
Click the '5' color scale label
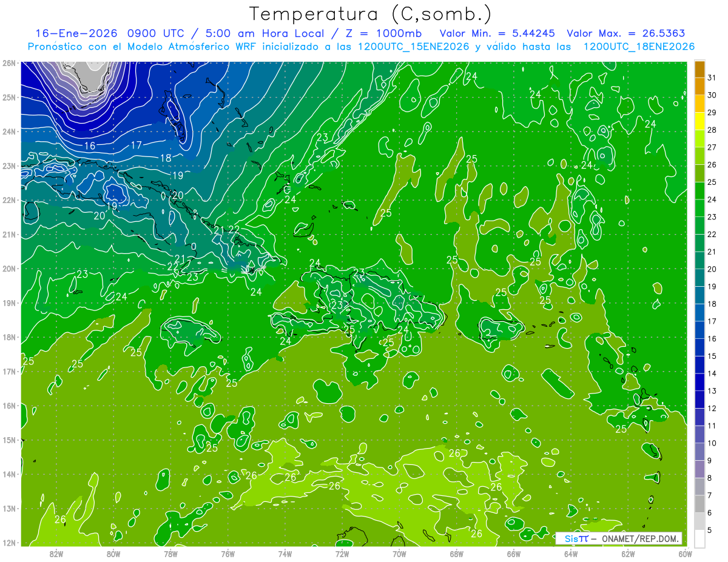710,530
